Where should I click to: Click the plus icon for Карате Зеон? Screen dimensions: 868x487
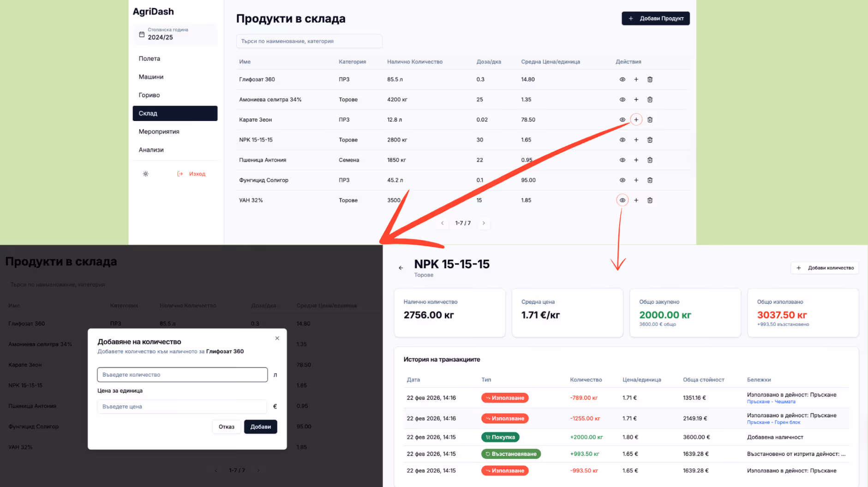pos(636,120)
